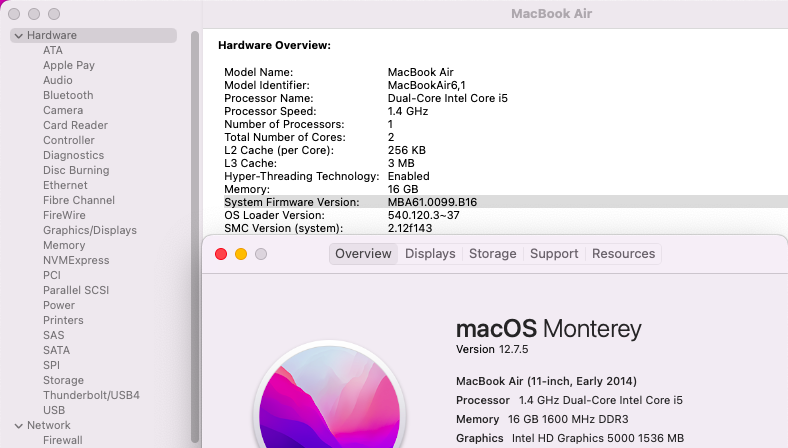Open Fibre Channel entry
The width and height of the screenshot is (788, 448).
click(x=79, y=200)
